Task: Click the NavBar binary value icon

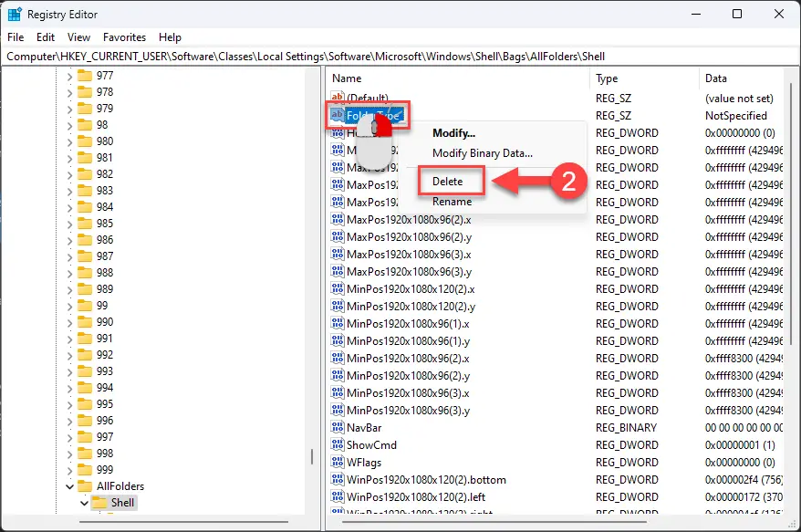Action: (x=338, y=427)
